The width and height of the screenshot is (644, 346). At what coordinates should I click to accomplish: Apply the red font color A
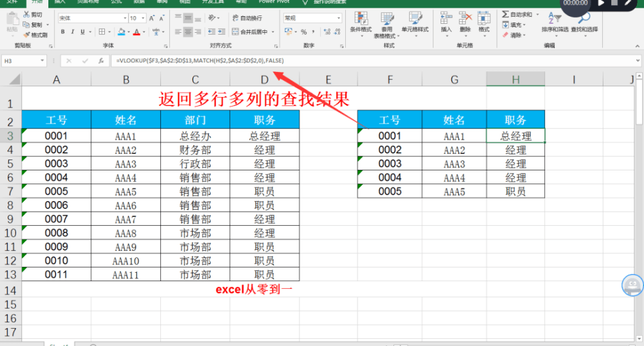point(137,32)
